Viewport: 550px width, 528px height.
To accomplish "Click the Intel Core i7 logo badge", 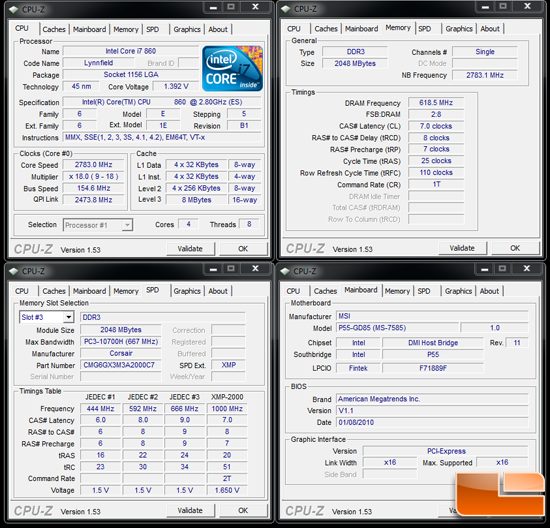I will [232, 68].
